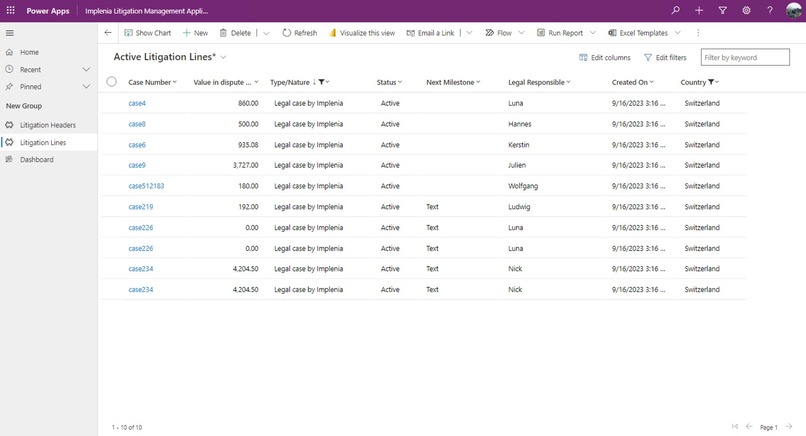Expand the Flow dropdown chevron
Viewport: 806px width, 436px height.
[x=521, y=33]
